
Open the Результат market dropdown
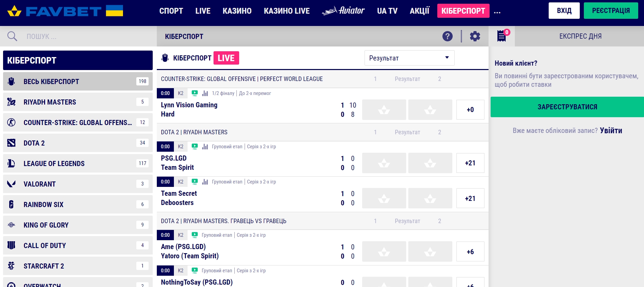tap(409, 58)
